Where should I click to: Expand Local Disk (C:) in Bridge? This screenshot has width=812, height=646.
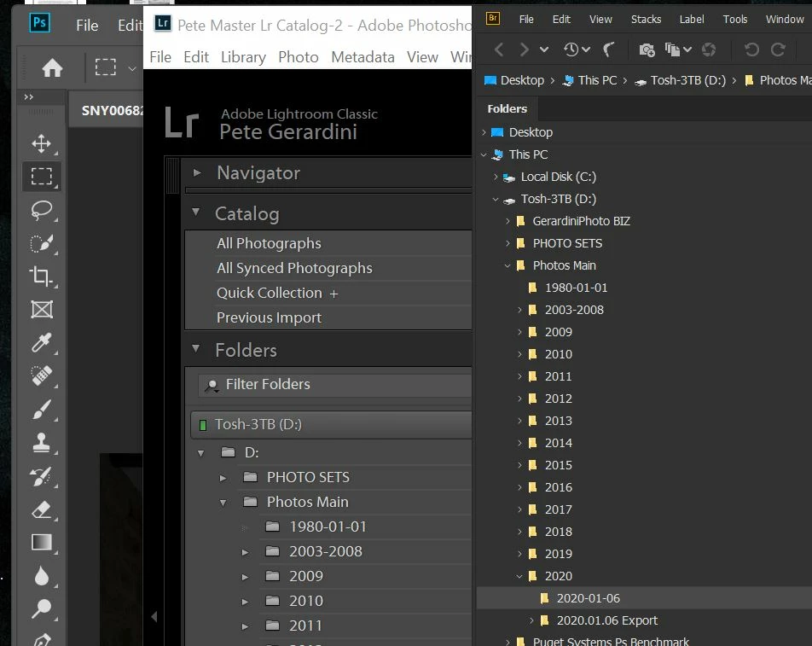pos(495,177)
